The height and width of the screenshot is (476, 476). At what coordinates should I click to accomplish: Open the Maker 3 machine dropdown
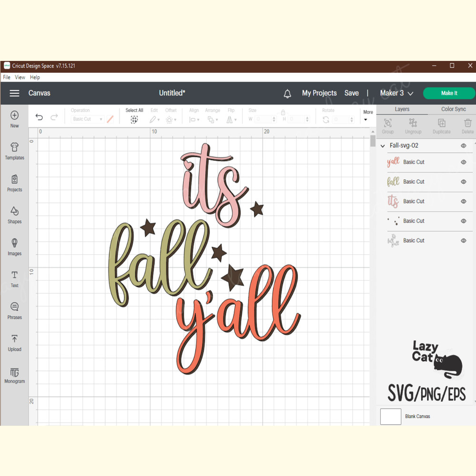397,93
